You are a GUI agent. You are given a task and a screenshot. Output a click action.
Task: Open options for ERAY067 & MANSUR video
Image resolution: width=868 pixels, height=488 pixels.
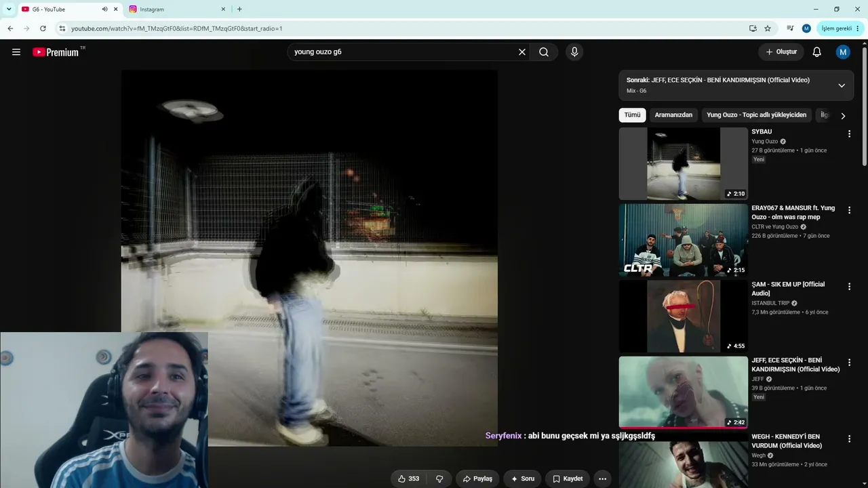tap(849, 211)
